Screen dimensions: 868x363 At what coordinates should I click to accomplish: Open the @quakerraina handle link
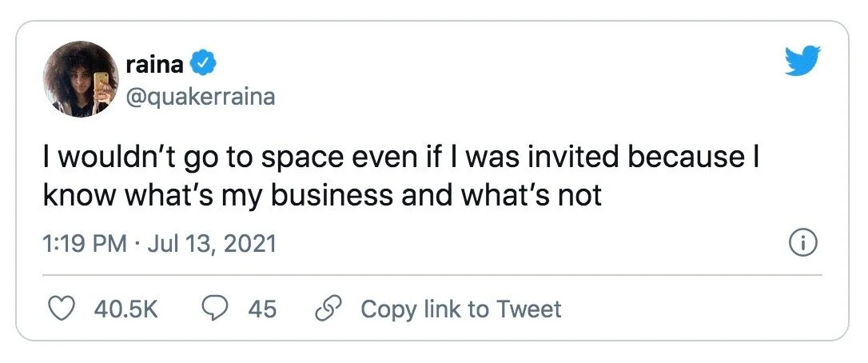pyautogui.click(x=201, y=97)
